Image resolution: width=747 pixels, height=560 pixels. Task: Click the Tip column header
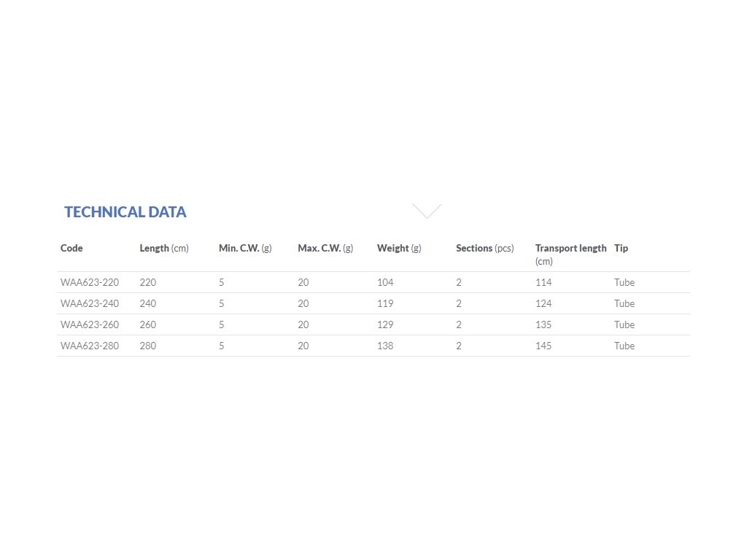pyautogui.click(x=621, y=249)
